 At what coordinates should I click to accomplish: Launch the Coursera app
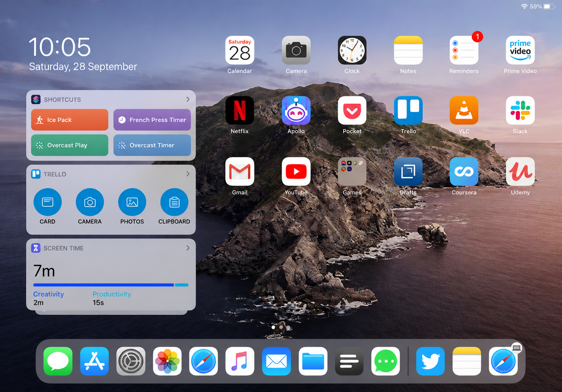464,172
